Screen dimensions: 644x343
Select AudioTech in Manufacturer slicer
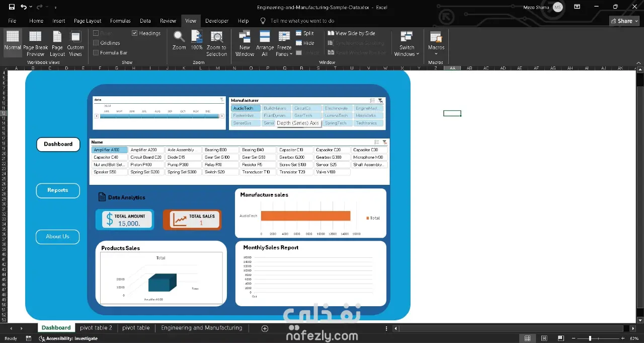(246, 108)
